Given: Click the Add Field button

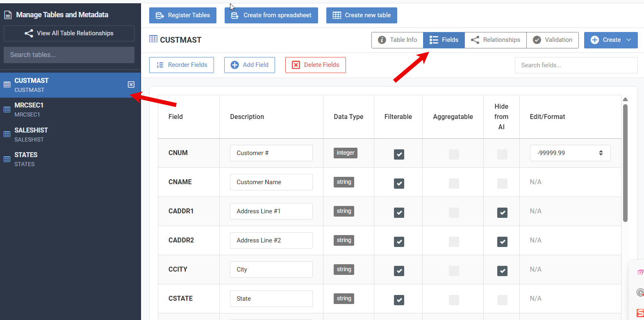Looking at the screenshot, I should click(x=250, y=65).
